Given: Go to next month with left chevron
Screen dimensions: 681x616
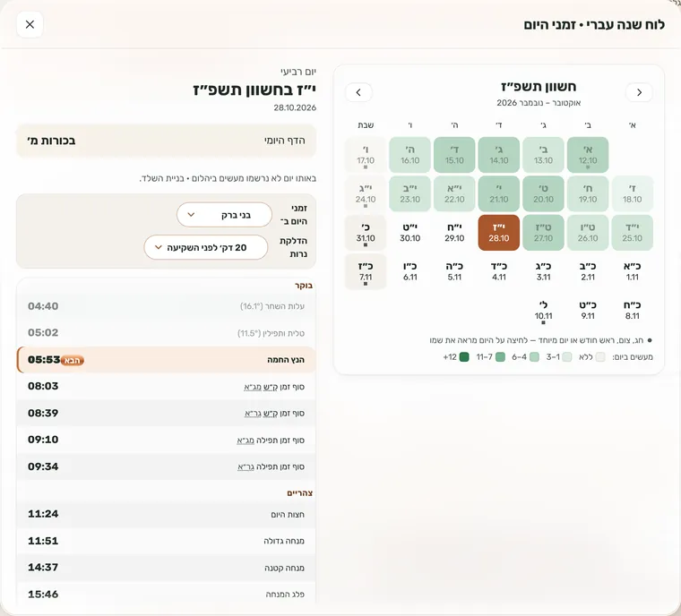Looking at the screenshot, I should pos(358,92).
